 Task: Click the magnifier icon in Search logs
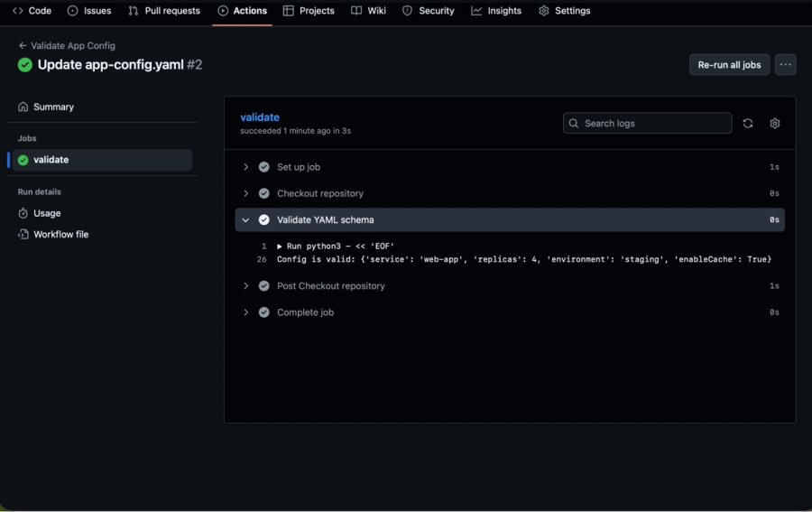(x=574, y=124)
